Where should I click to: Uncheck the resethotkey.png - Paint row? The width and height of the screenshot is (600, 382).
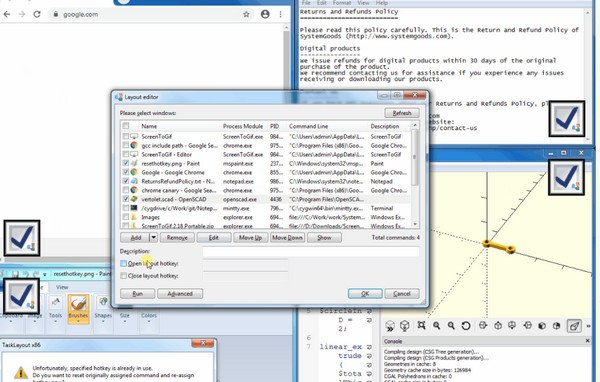126,163
